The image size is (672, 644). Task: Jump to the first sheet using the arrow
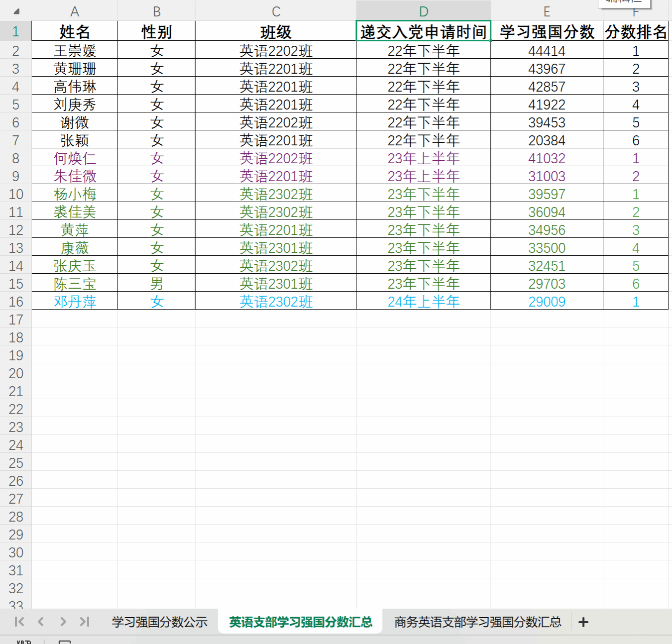point(19,622)
